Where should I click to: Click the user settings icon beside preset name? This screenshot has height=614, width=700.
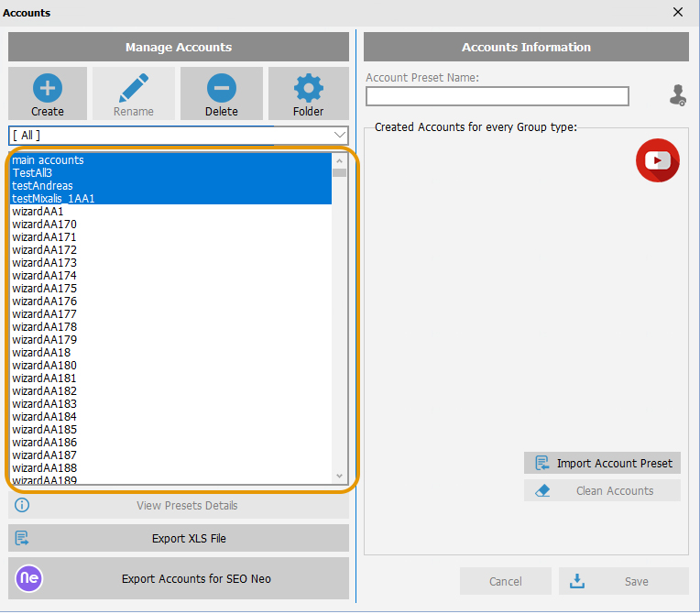tap(677, 95)
